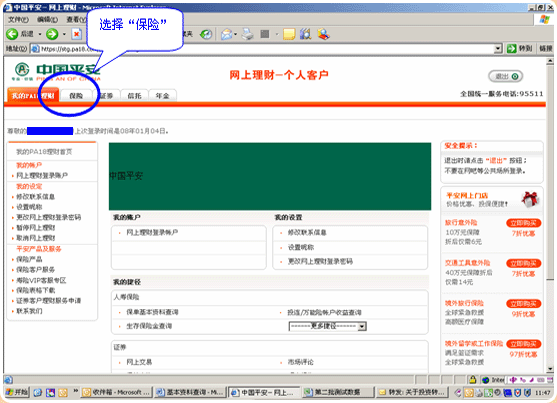Switch to the 年金 tab
The width and height of the screenshot is (557, 403).
point(162,96)
